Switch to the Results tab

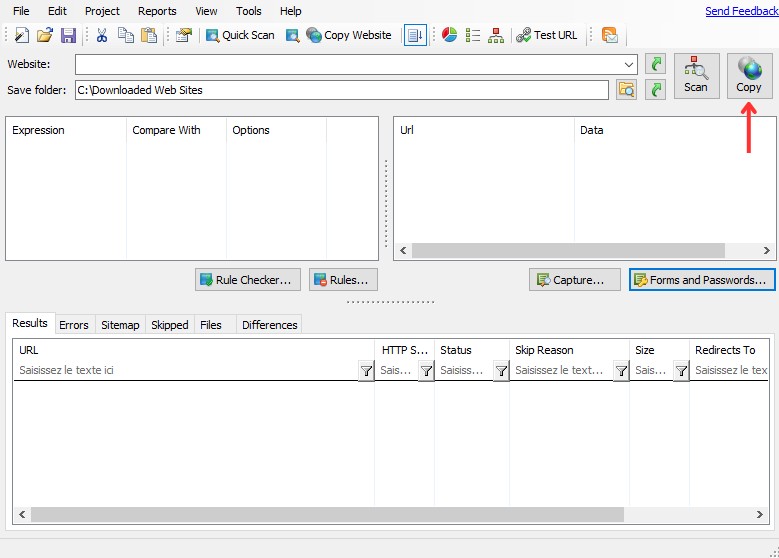click(30, 323)
